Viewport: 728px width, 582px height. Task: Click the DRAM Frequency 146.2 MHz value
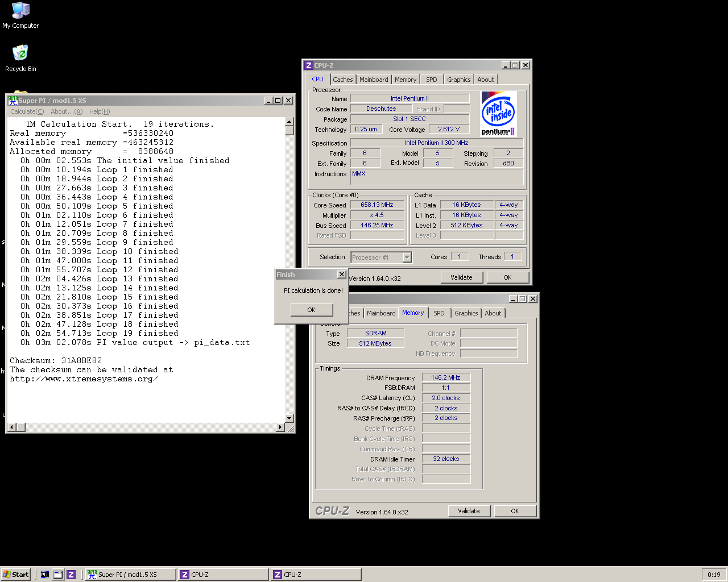[446, 377]
